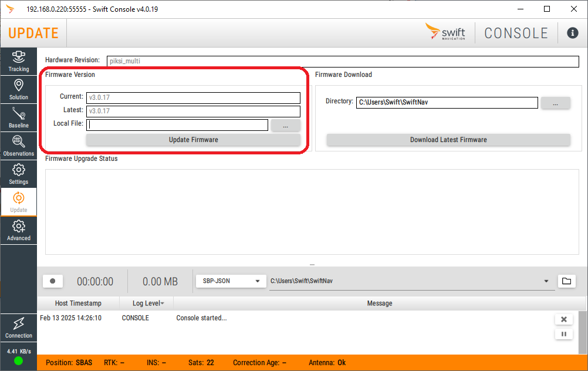588x371 pixels.
Task: Click the Current firmware version field
Action: pos(193,97)
